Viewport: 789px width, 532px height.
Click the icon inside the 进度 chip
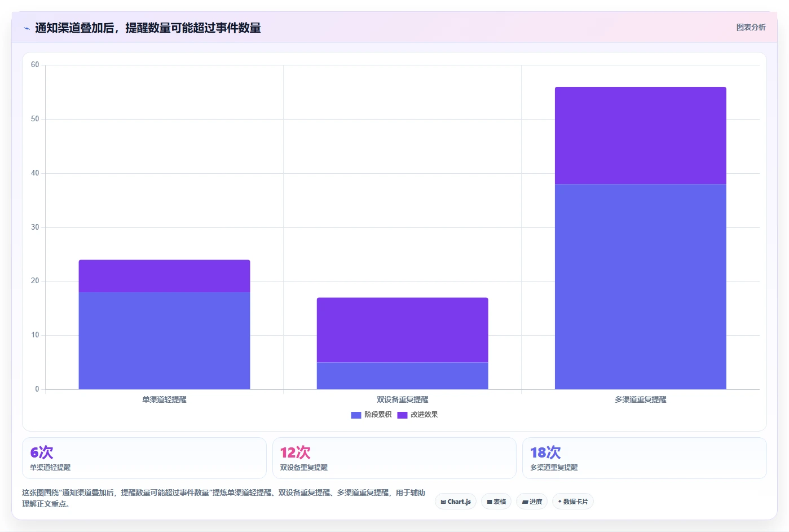[525, 502]
